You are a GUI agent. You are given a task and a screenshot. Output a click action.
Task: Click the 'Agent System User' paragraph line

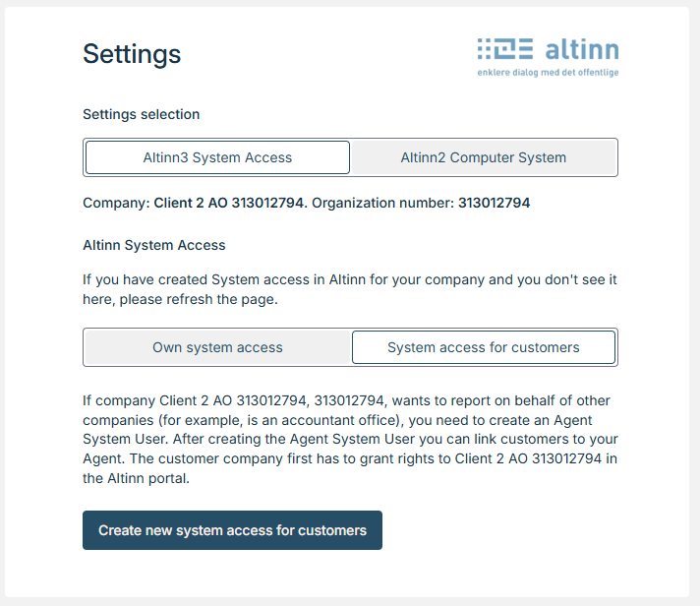[139, 438]
